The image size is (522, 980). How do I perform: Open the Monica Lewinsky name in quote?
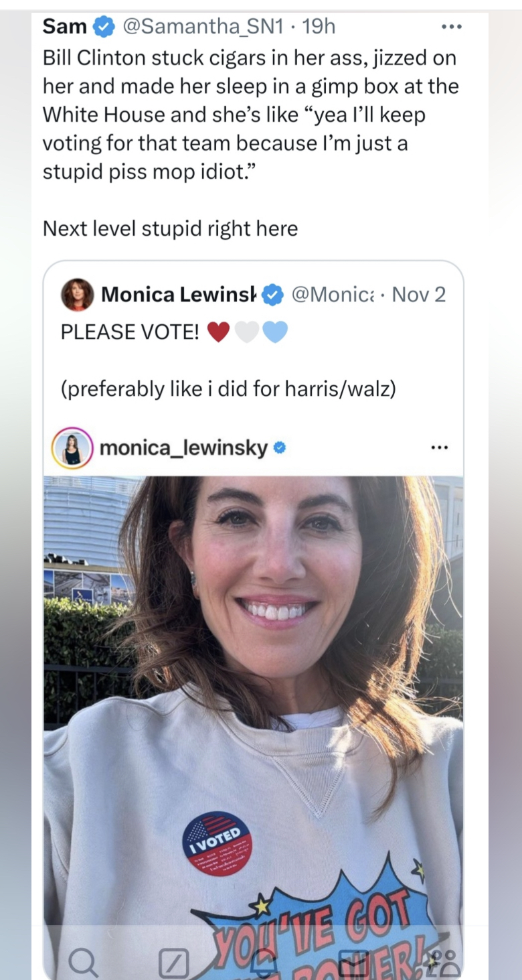coord(179,294)
